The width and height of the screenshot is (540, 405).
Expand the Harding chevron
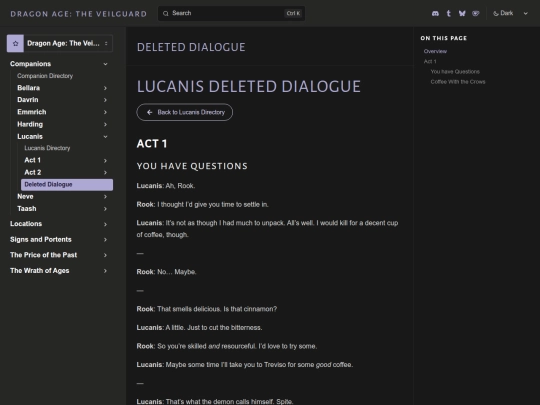tap(105, 124)
